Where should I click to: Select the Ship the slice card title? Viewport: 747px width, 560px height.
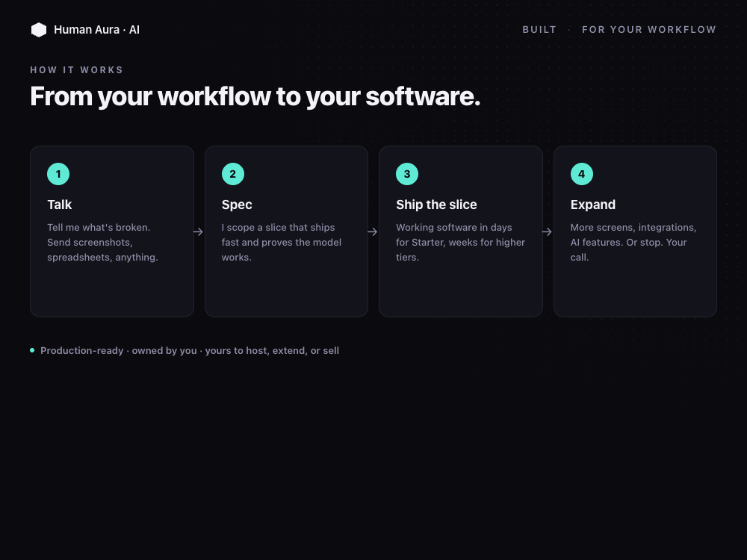[x=436, y=205]
